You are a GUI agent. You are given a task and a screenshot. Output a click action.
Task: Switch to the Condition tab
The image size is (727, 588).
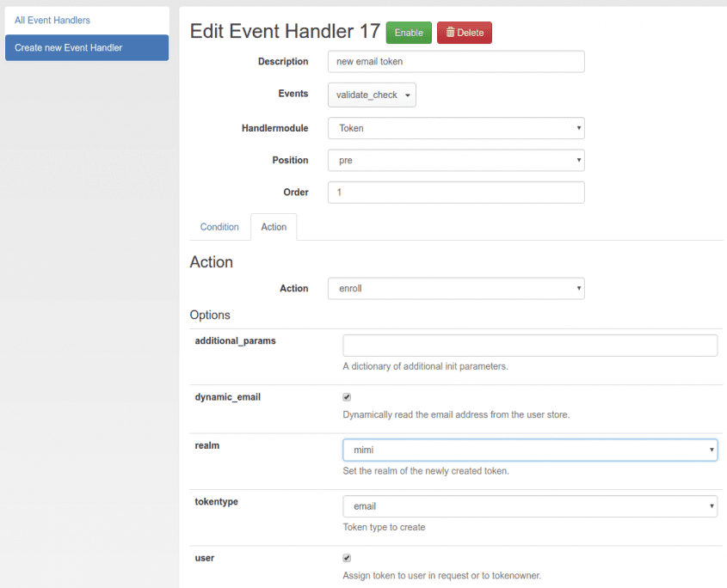[219, 227]
